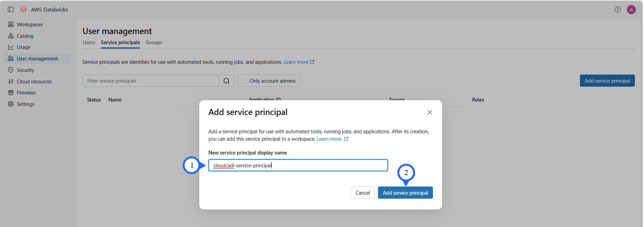
Task: Click the User management people icon
Action: pyautogui.click(x=11, y=58)
